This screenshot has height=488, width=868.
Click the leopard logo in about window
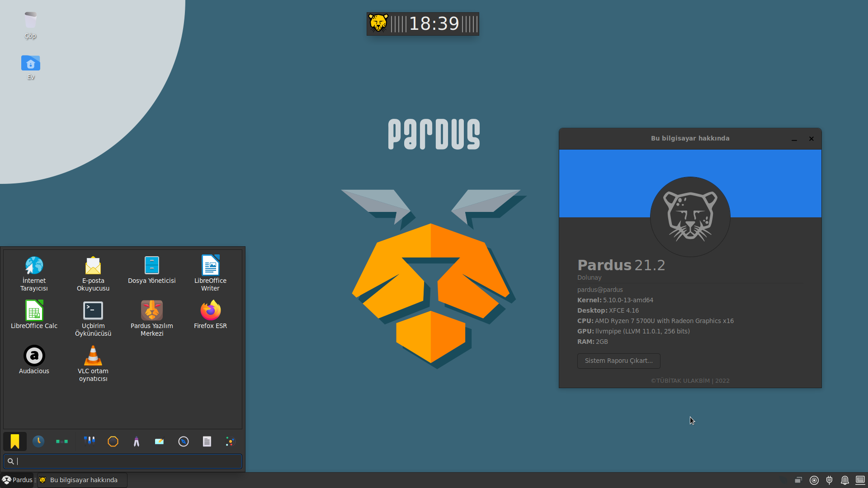click(690, 216)
